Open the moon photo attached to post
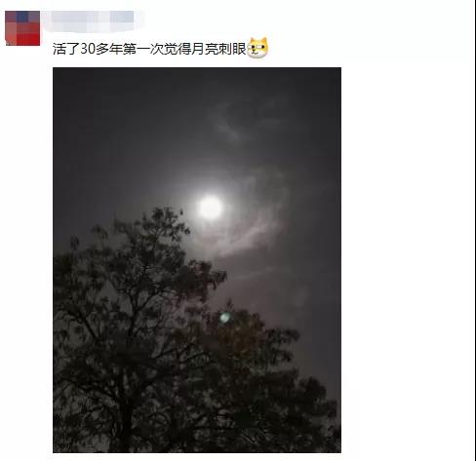The height and width of the screenshot is (461, 476). 197,260
